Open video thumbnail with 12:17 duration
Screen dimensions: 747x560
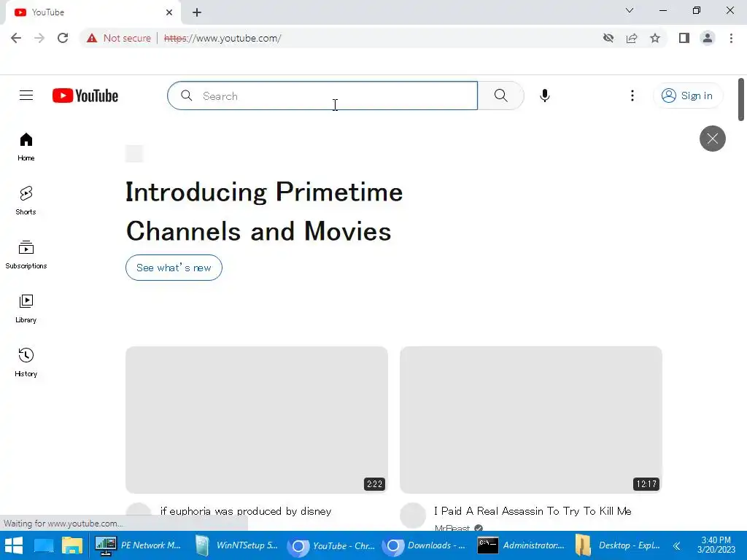point(531,420)
